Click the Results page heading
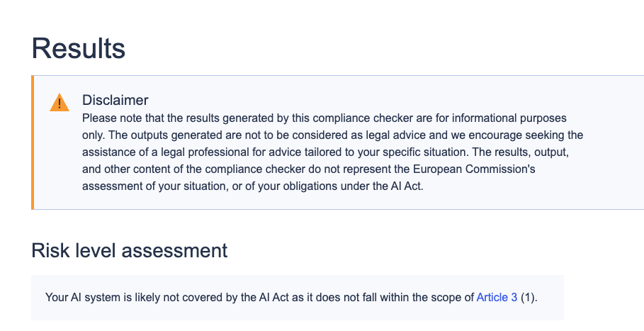This screenshot has width=644, height=331. click(79, 48)
